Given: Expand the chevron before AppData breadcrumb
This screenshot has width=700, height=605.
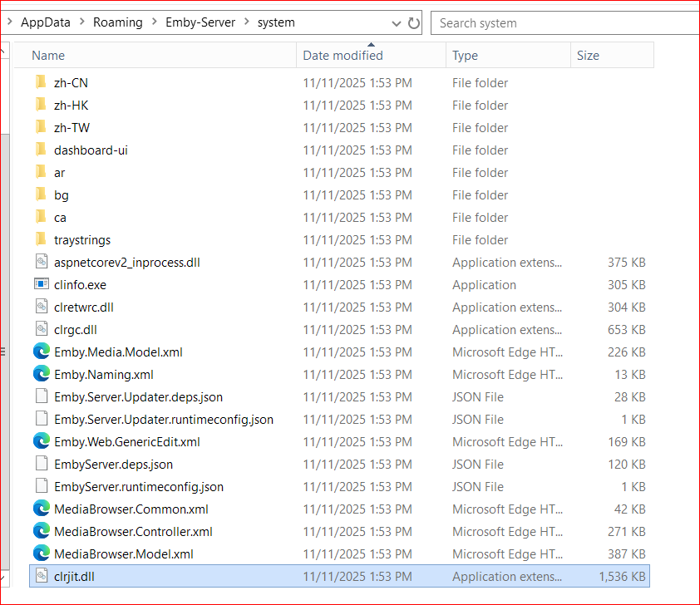Looking at the screenshot, I should pyautogui.click(x=10, y=22).
